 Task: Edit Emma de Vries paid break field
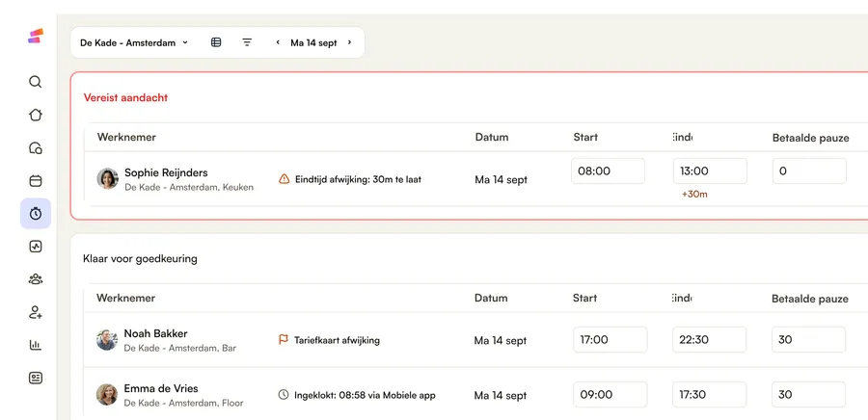(809, 395)
